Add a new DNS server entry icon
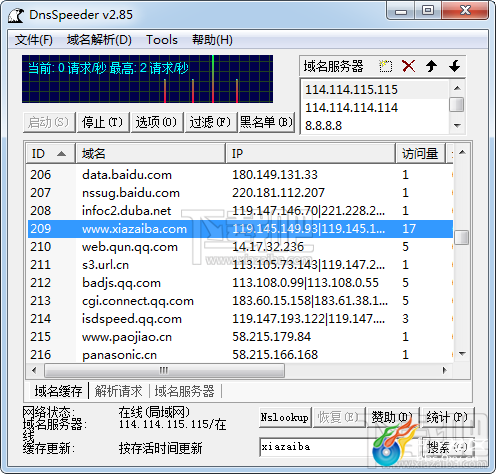The height and width of the screenshot is (474, 496). (x=386, y=66)
